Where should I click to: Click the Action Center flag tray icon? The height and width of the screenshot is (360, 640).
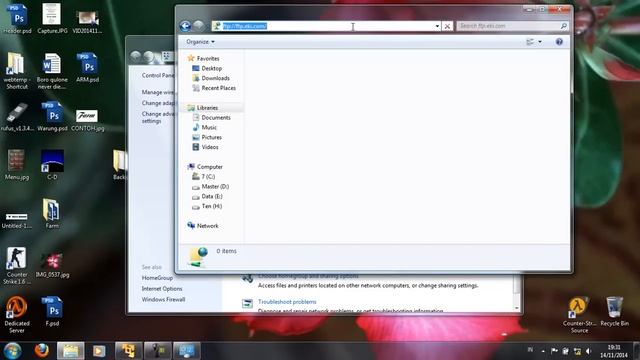(x=554, y=351)
